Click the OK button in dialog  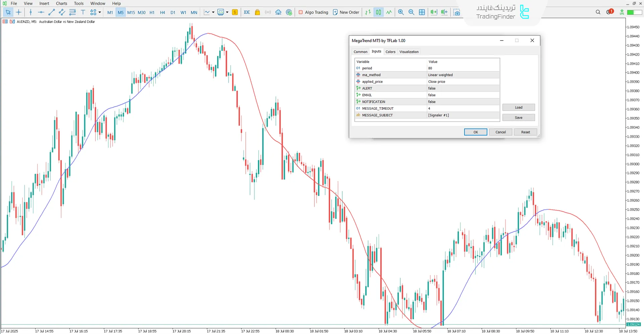click(x=475, y=132)
